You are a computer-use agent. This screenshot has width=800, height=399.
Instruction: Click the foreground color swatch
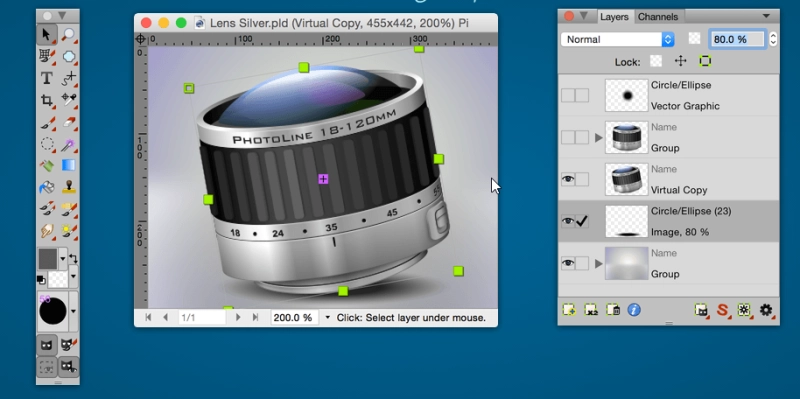pos(48,259)
